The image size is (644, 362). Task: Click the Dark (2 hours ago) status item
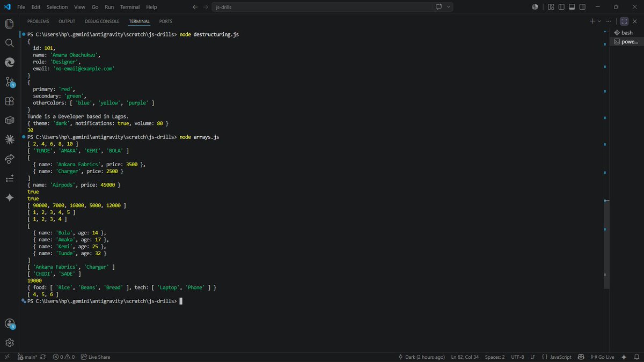click(422, 357)
